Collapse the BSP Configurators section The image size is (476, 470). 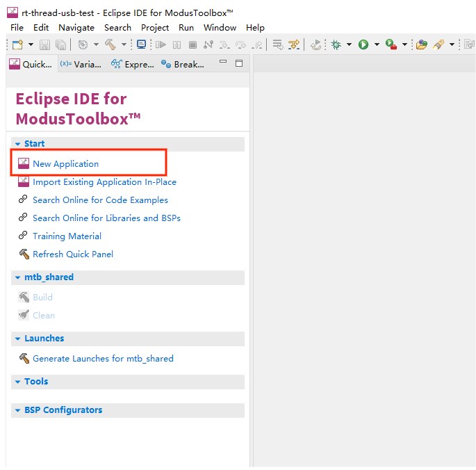pos(18,410)
